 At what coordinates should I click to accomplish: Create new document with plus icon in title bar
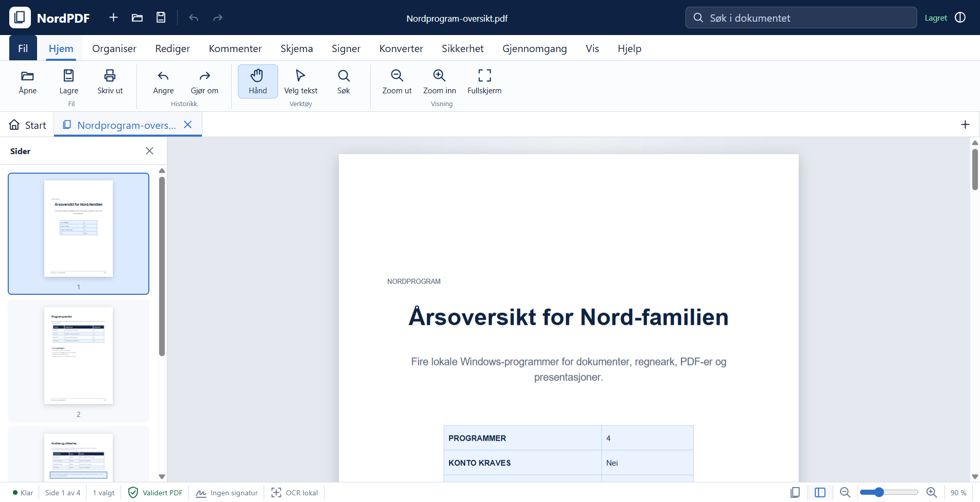pyautogui.click(x=113, y=18)
